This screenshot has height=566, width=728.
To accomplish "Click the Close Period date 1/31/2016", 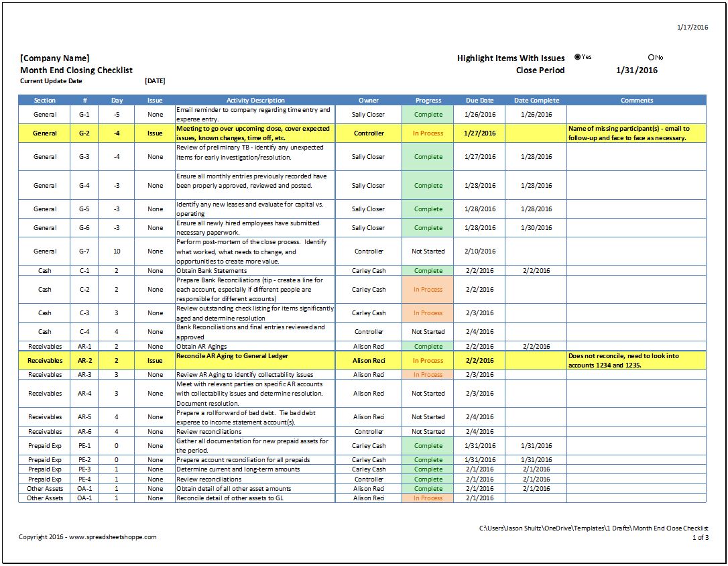I will [x=636, y=70].
